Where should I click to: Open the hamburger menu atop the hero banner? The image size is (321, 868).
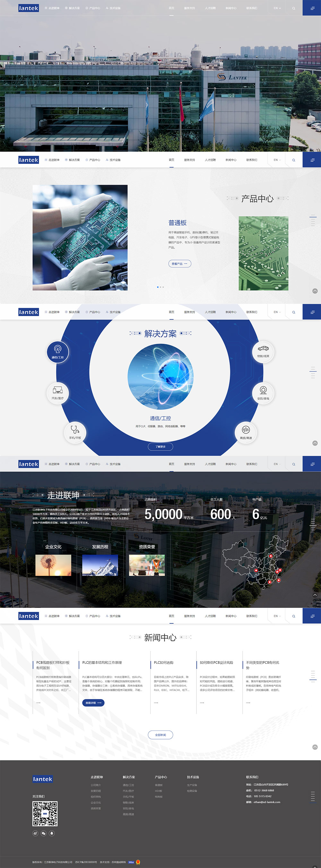[x=312, y=8]
